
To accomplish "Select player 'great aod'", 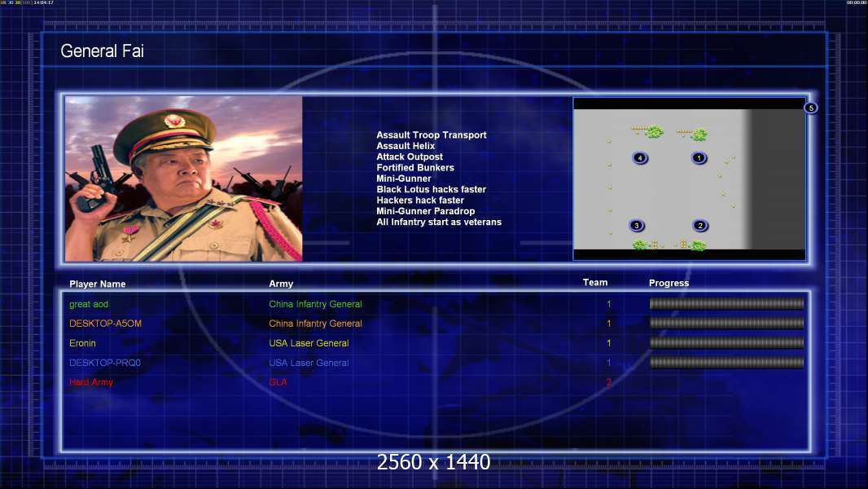I will 89,304.
